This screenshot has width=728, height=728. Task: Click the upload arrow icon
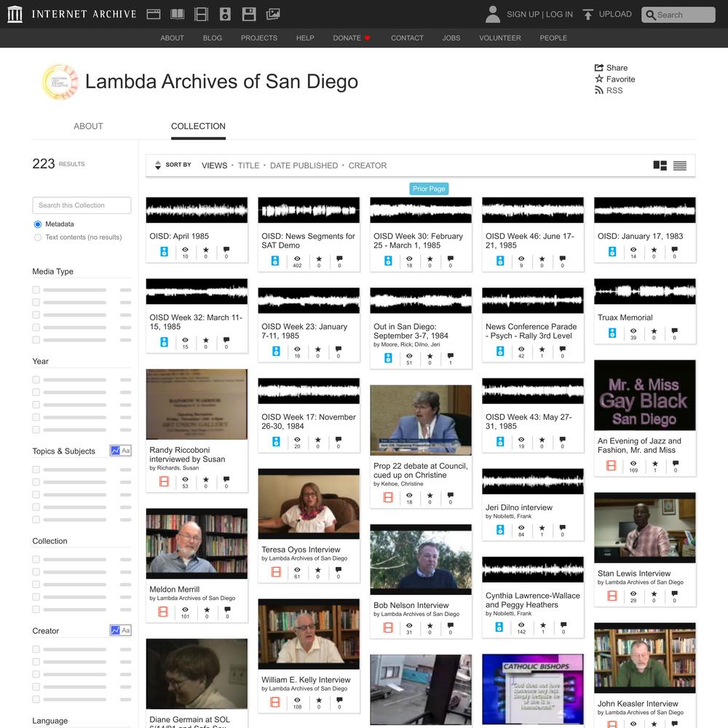(587, 15)
